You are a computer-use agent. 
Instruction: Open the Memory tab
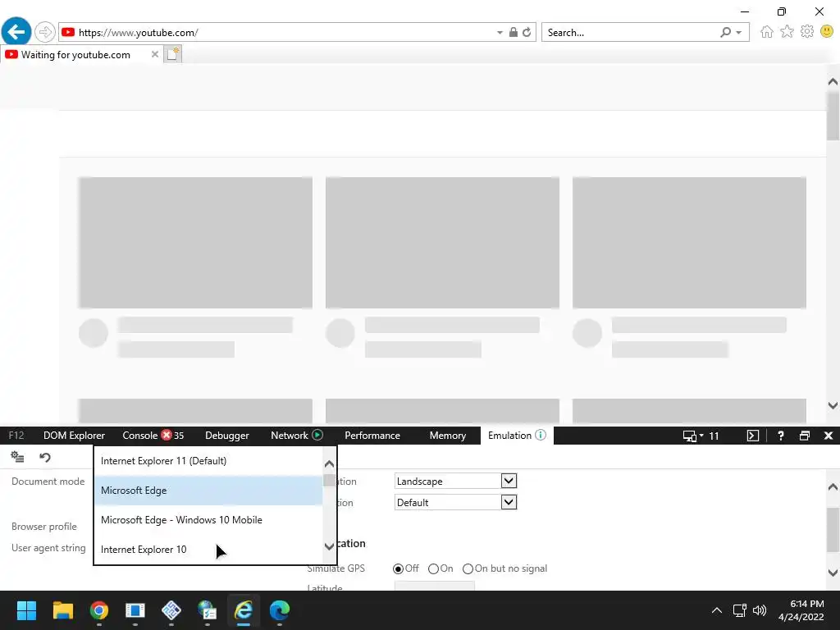click(x=448, y=436)
